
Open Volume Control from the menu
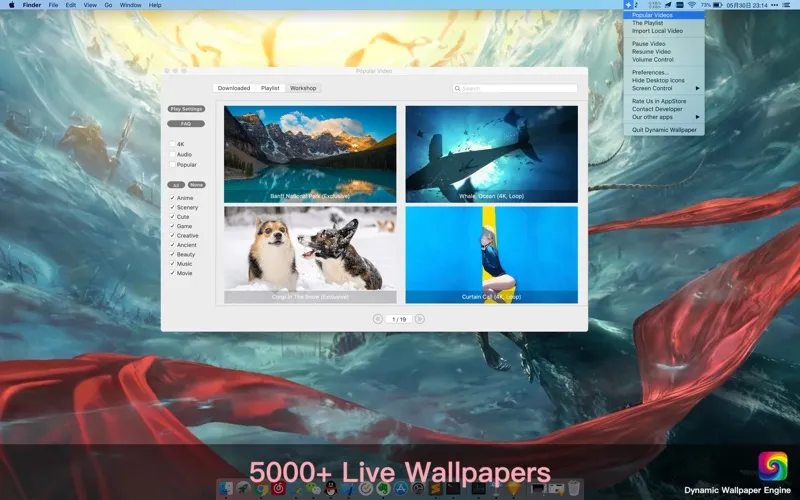point(664,59)
